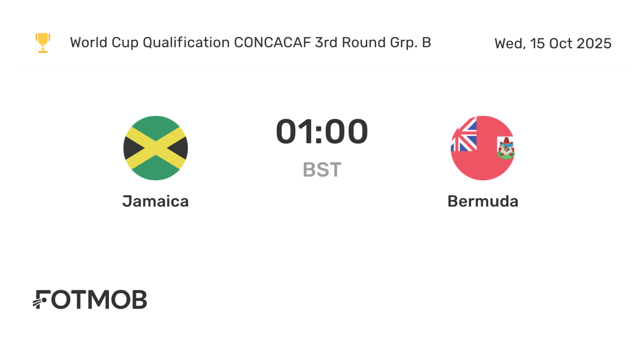644x337 pixels.
Task: Click the black left triangle of Jamaica's flag
Action: (131, 148)
